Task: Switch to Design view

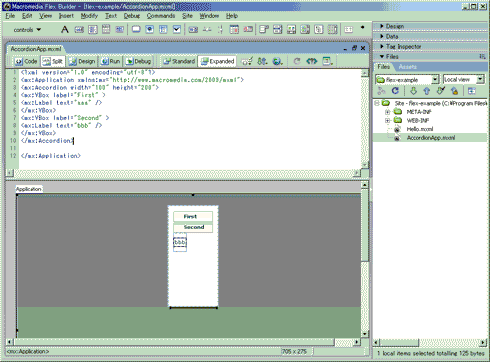Action: [x=82, y=61]
